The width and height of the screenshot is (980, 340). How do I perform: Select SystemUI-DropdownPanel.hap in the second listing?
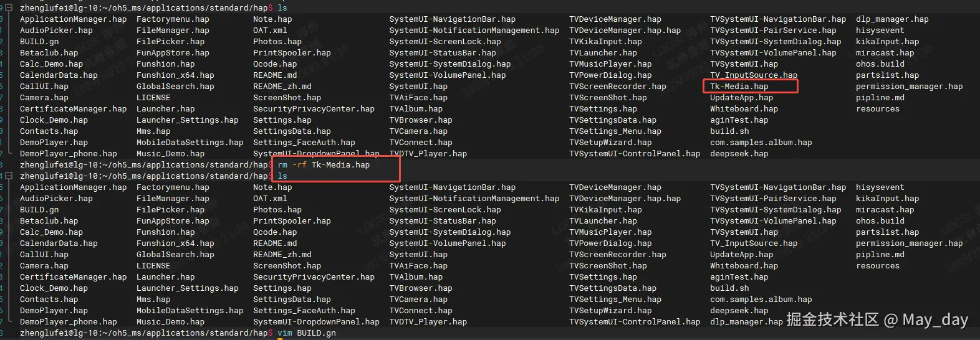point(316,322)
